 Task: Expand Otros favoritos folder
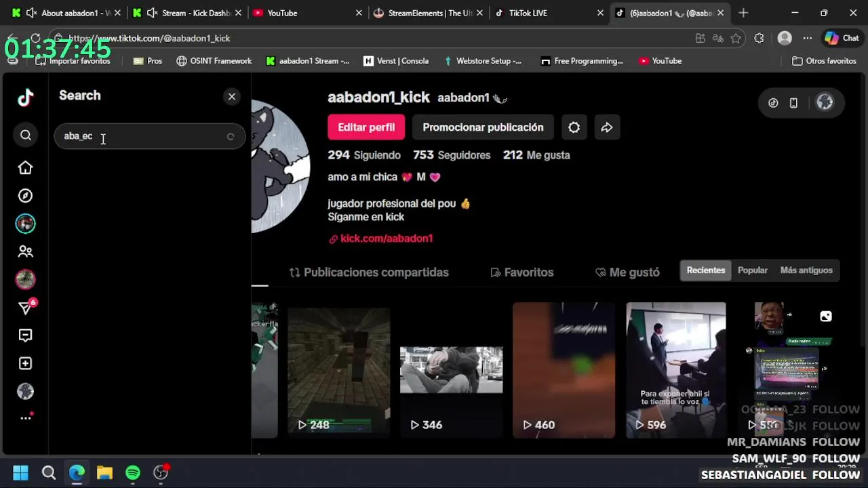[824, 61]
